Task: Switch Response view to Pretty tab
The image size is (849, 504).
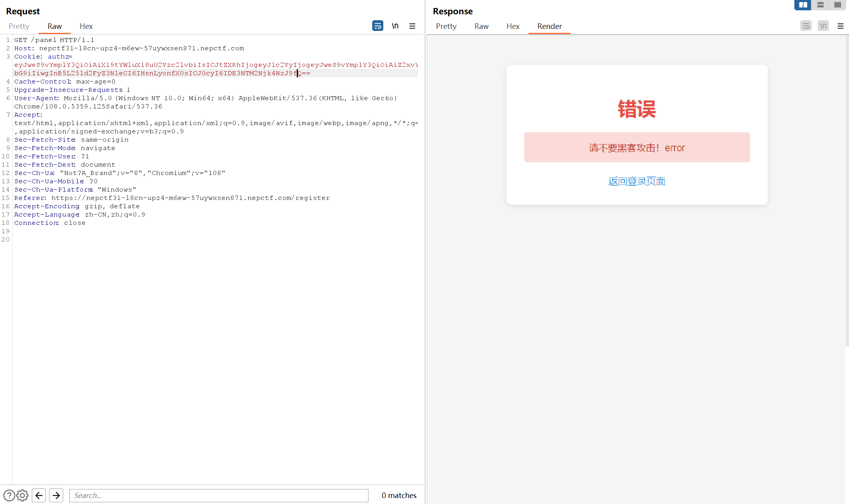Action: click(446, 26)
